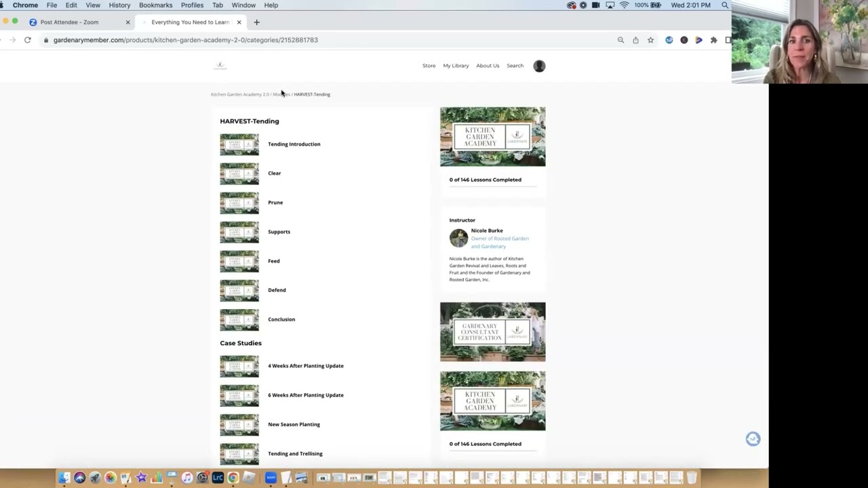Viewport: 868px width, 488px height.
Task: Click the top Kitchen Garden Academy banner image
Action: (x=492, y=137)
